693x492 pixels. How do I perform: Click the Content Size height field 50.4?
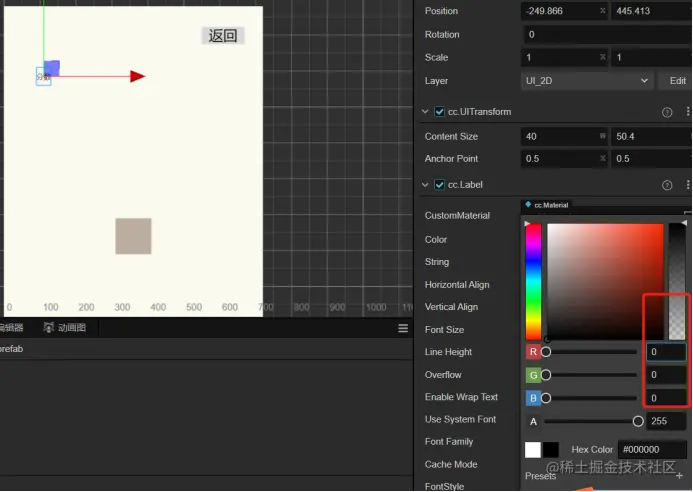tap(652, 137)
